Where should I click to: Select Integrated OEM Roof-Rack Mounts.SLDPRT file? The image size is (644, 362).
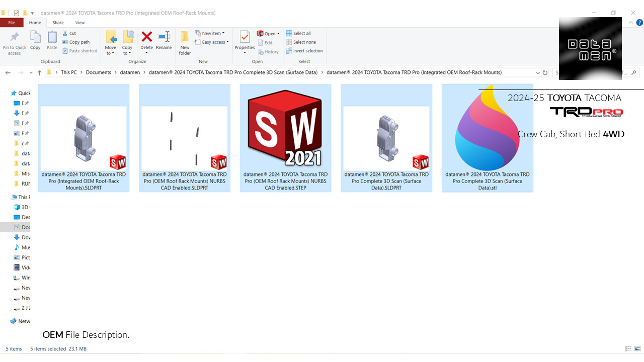[84, 138]
